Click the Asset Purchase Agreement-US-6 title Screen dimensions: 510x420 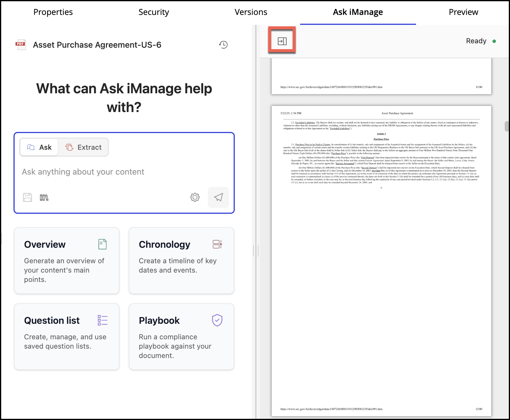tap(97, 45)
